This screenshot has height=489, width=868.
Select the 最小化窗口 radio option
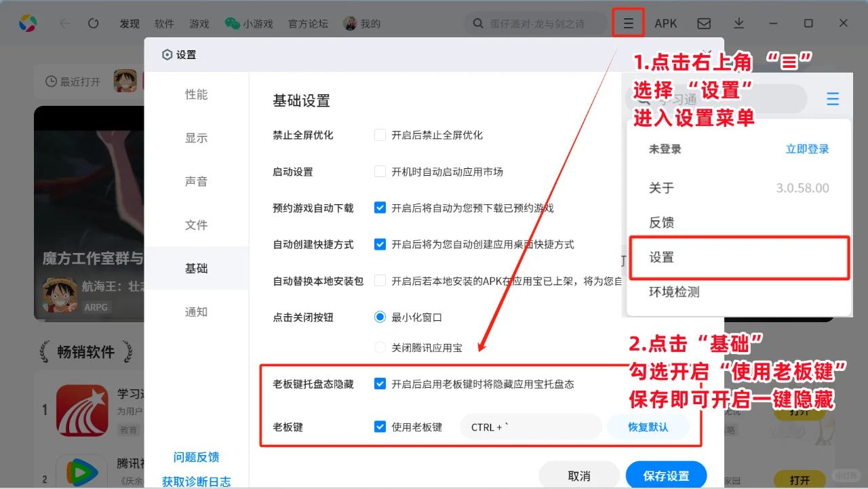(380, 317)
